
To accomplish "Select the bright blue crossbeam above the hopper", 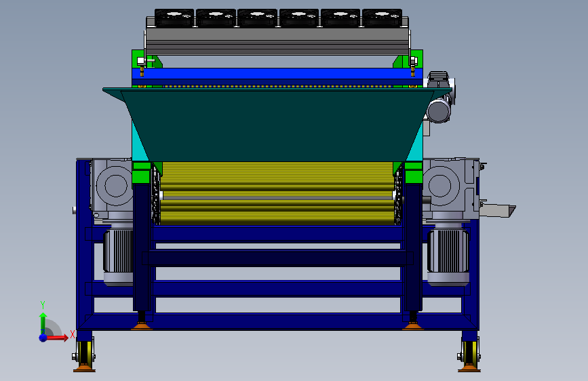I will [x=277, y=73].
